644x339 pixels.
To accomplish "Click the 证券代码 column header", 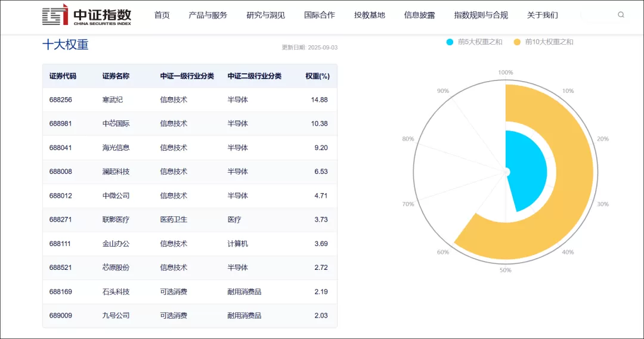I will tap(63, 76).
